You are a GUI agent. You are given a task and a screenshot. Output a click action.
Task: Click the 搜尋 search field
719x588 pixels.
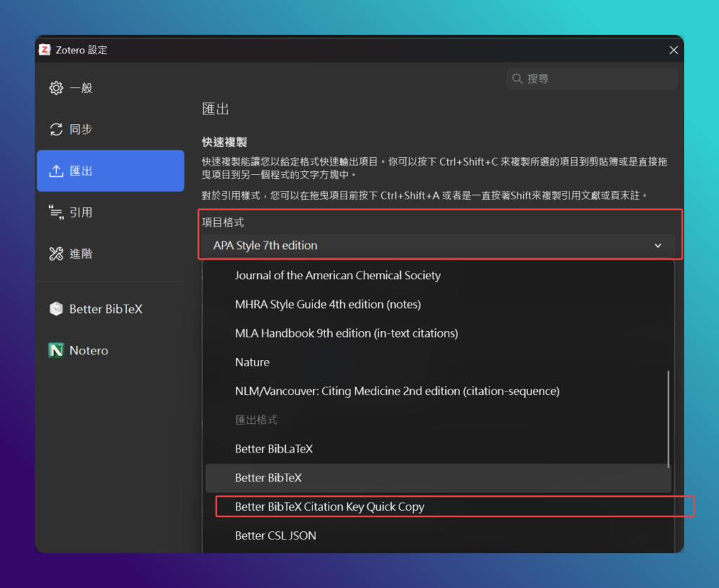(592, 79)
